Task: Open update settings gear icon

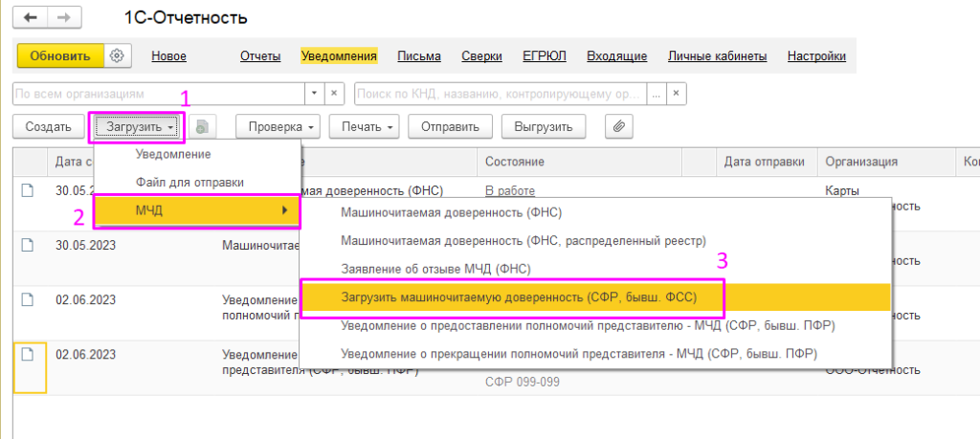Action: 118,55
